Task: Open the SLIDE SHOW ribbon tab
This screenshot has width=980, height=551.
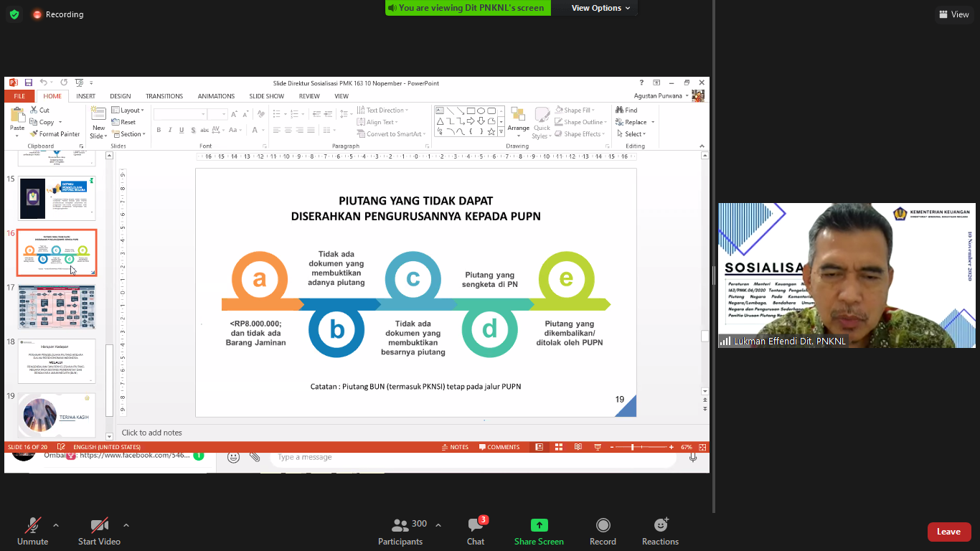Action: [x=266, y=96]
